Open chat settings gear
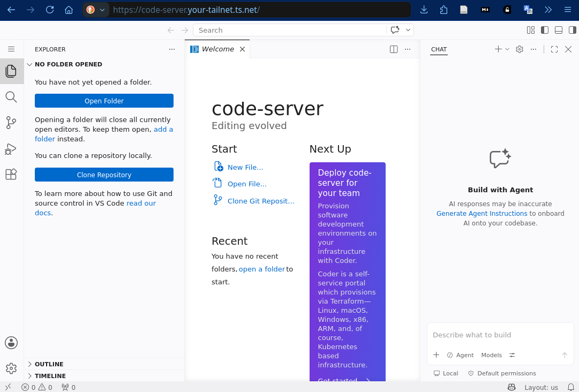The width and height of the screenshot is (579, 392). [x=520, y=49]
